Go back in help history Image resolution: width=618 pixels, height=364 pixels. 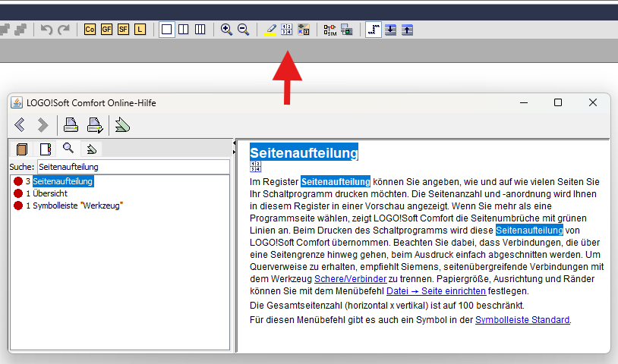[x=20, y=125]
